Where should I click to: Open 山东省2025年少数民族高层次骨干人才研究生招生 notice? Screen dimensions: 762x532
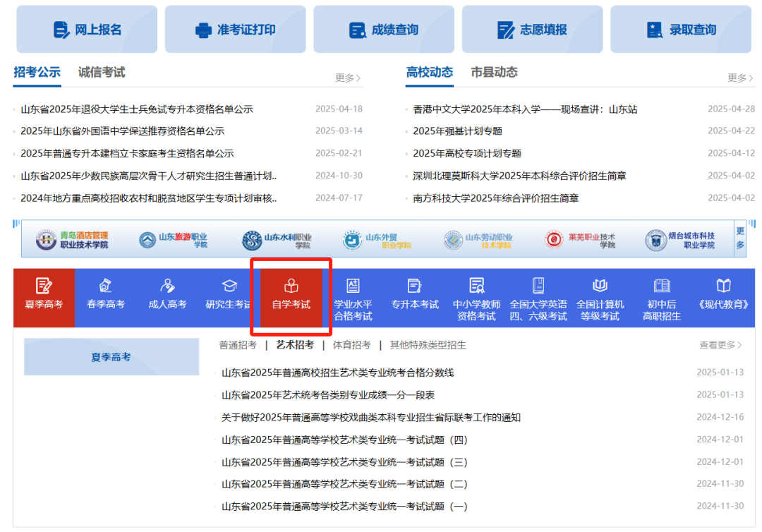click(149, 176)
